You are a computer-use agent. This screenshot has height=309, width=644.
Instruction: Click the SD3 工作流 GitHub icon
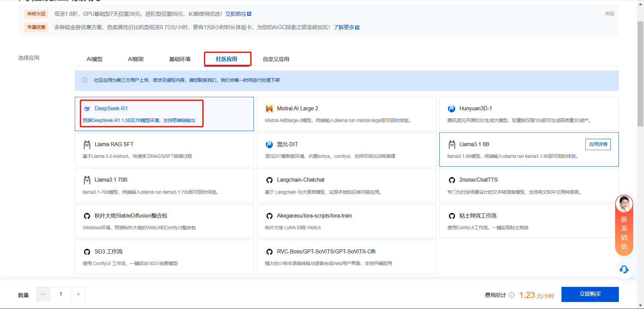(x=87, y=252)
